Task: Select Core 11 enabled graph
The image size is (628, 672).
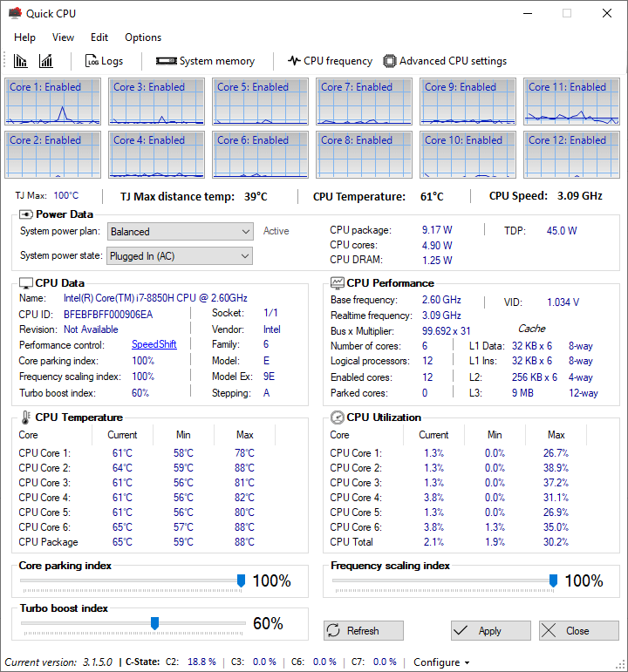Action: [572, 102]
